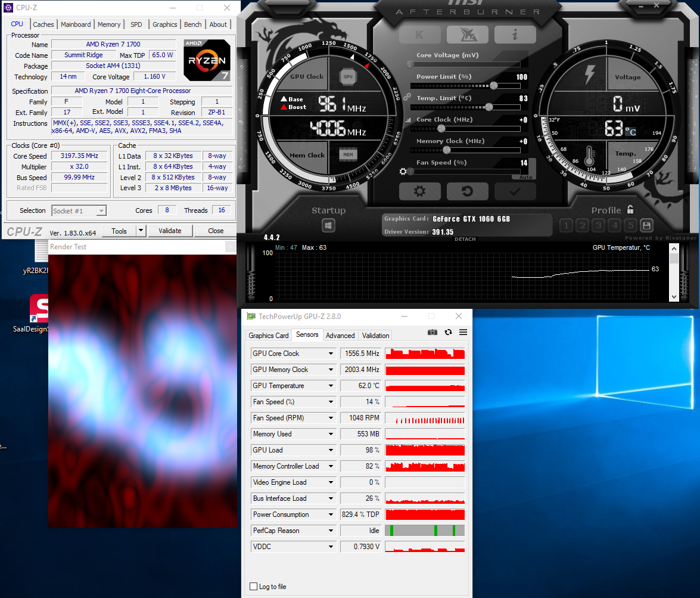Open the Fan Speed (%) sensor dropdown
Viewport: 700px width, 598px height.
(x=331, y=402)
